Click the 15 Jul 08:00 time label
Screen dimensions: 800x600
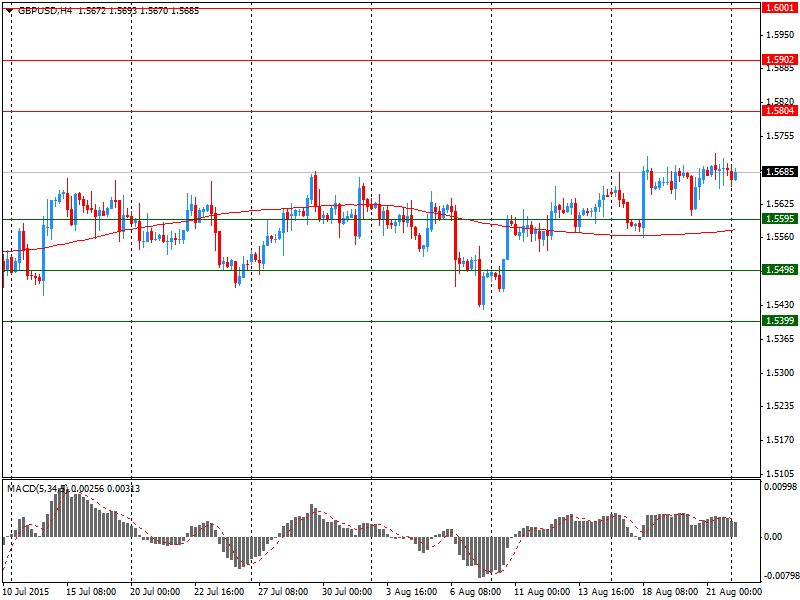pyautogui.click(x=91, y=592)
